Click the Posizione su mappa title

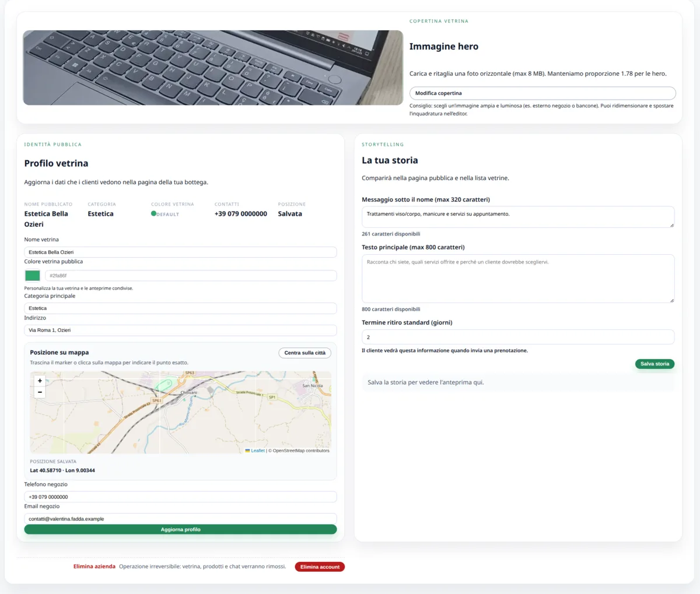[60, 353]
